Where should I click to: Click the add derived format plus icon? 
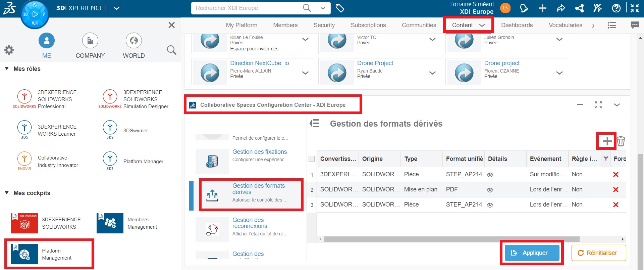[607, 141]
